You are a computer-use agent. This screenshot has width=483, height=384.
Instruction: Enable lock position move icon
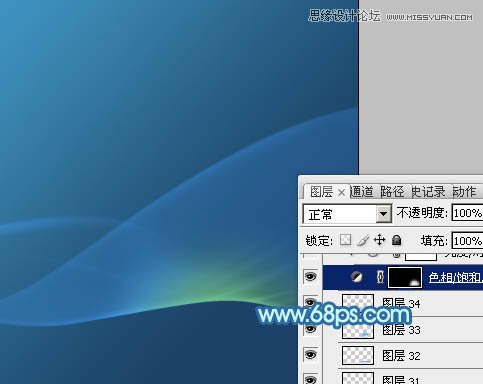379,240
